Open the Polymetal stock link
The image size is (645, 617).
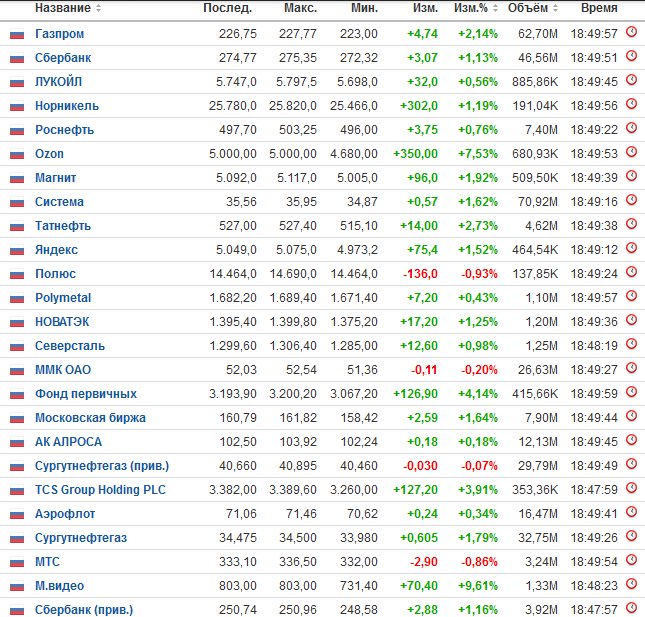click(63, 297)
